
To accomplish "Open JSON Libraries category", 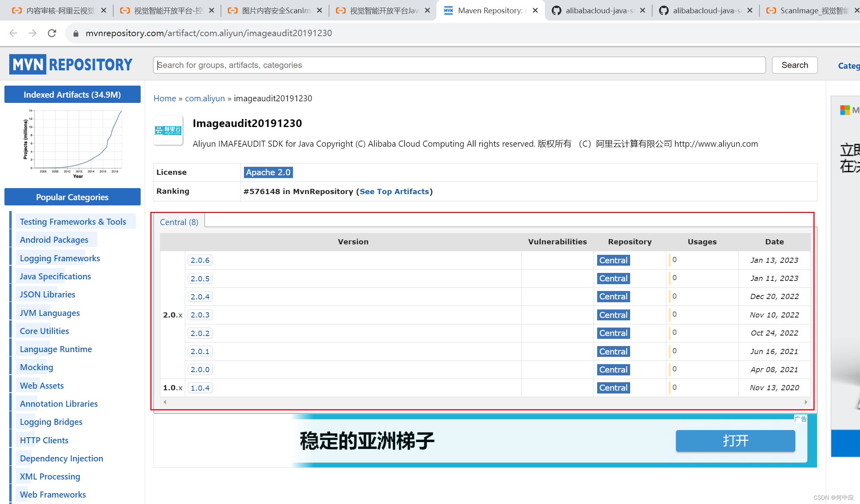I will point(47,294).
